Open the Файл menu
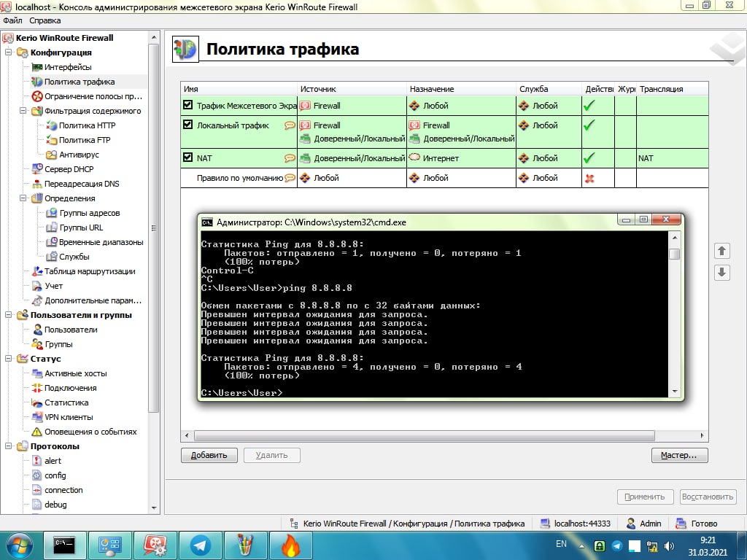Viewport: 747px width, 560px height. pos(12,20)
